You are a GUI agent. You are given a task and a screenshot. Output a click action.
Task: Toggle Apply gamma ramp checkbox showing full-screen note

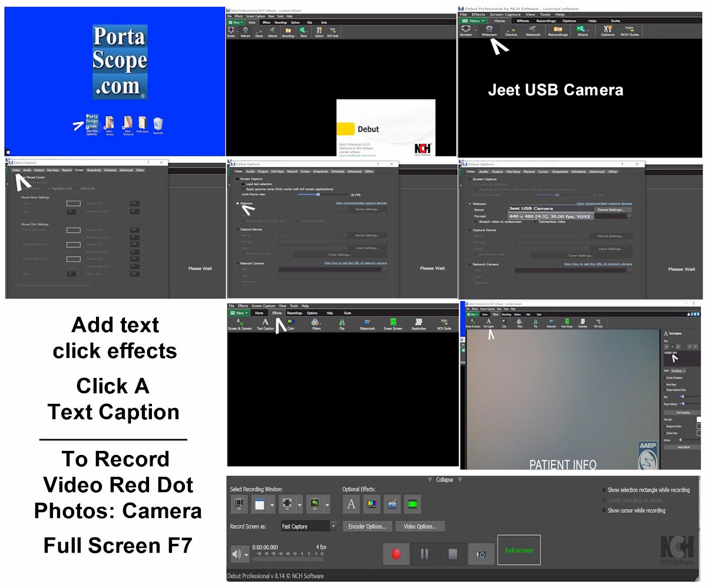click(243, 190)
